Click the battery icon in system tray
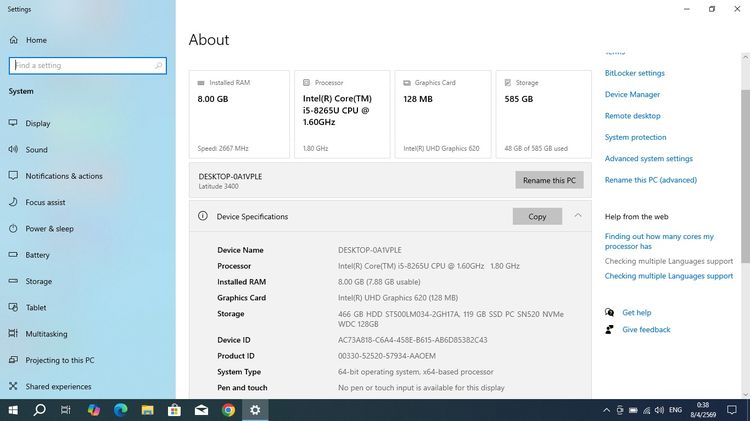Screen dimensions: 750x421 [633, 410]
